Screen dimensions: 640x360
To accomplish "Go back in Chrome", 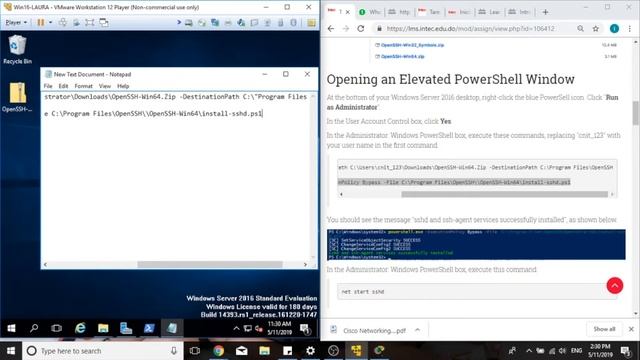I will pyautogui.click(x=331, y=29).
